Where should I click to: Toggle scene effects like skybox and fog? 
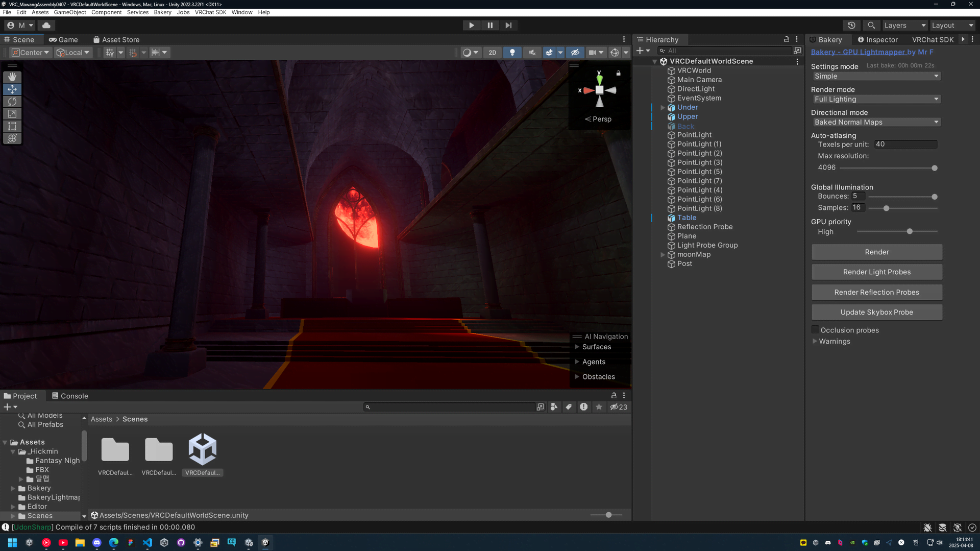coord(549,53)
